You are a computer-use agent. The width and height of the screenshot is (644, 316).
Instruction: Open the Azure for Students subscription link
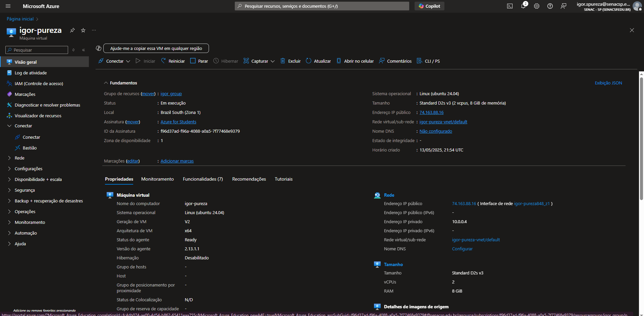tap(178, 122)
